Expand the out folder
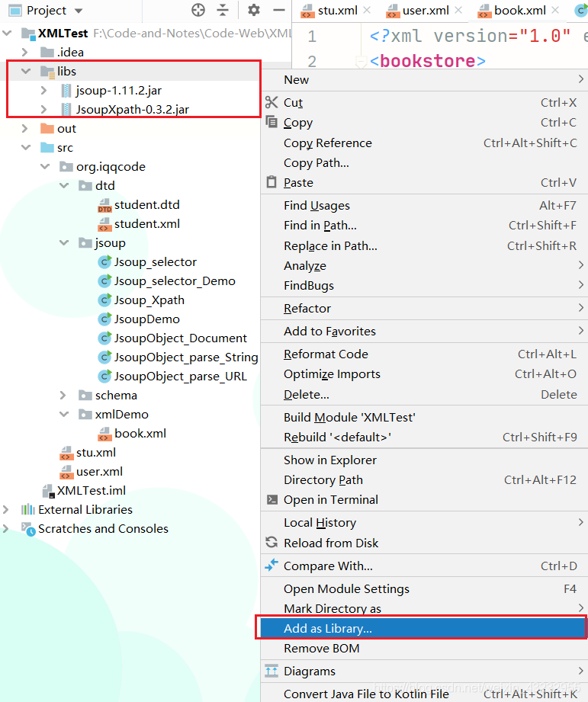The image size is (588, 702). 25,129
